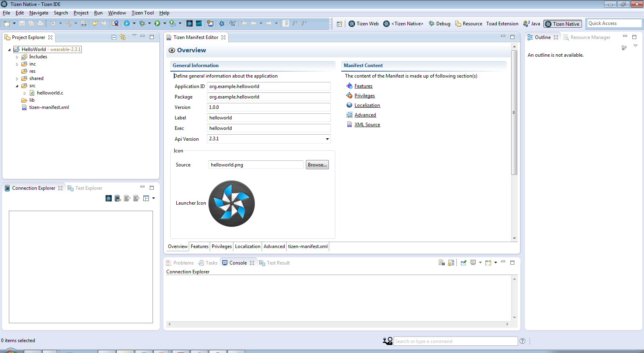The width and height of the screenshot is (644, 353).
Task: Collapse the src folder node
Action: pyautogui.click(x=17, y=86)
